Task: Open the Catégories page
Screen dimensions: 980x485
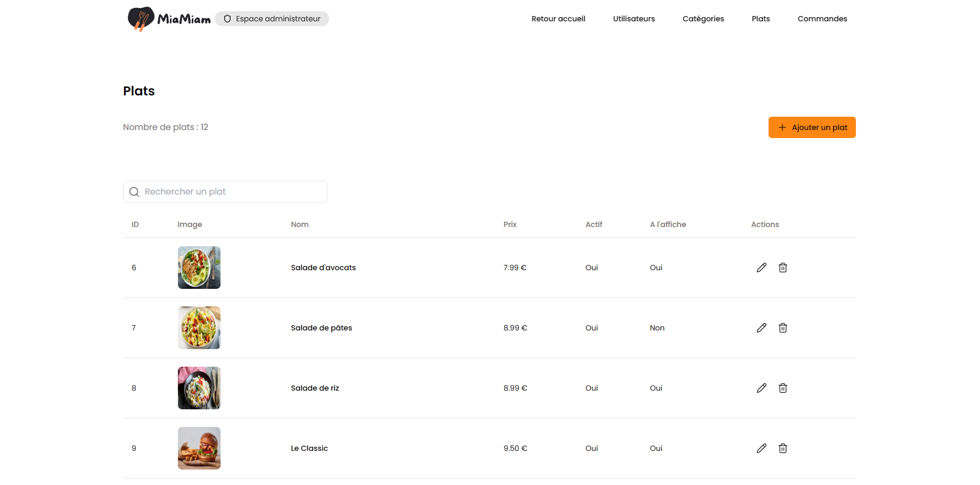Action: pos(703,19)
